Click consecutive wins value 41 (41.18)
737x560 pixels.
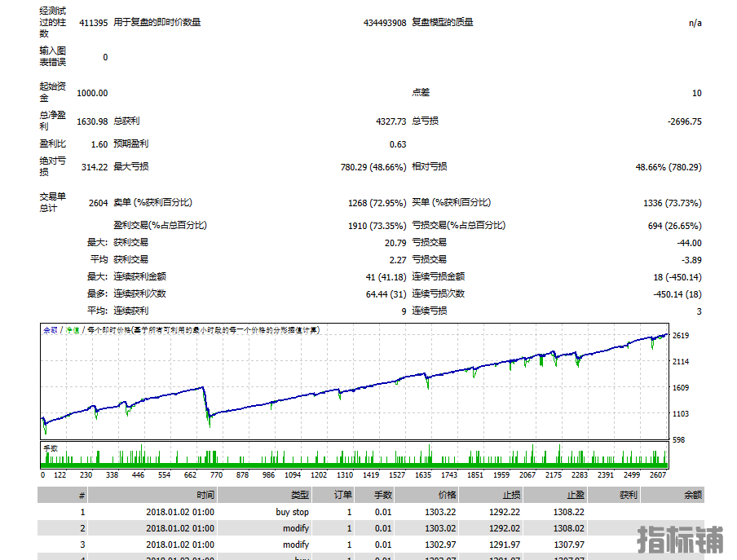[x=386, y=277]
